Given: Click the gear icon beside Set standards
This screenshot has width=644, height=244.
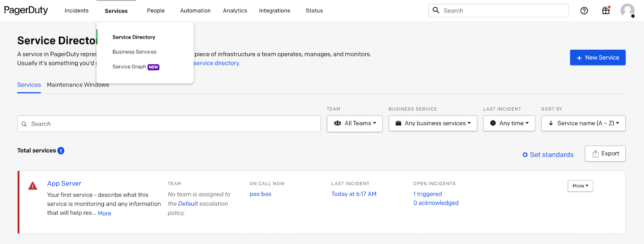Looking at the screenshot, I should click(525, 155).
